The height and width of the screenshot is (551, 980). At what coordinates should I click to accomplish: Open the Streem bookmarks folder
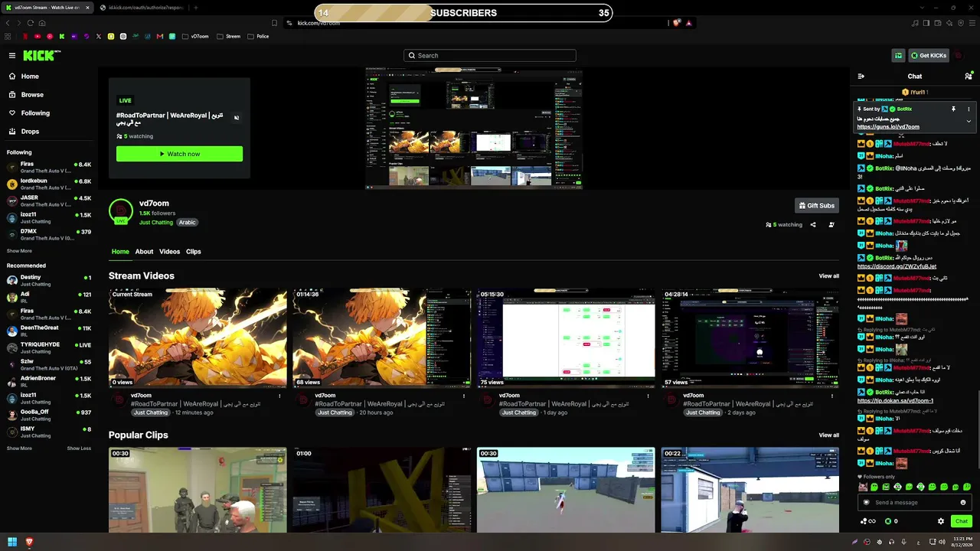pos(229,36)
